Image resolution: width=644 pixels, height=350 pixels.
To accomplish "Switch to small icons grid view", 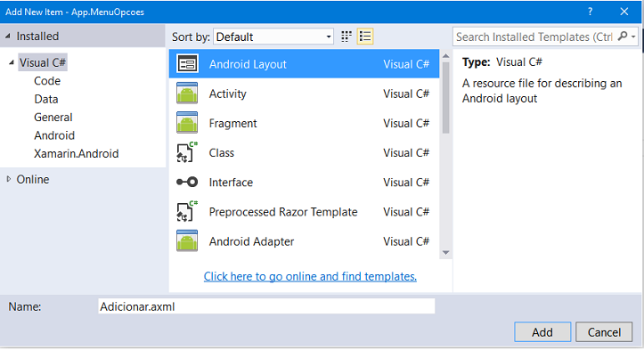I will click(346, 37).
